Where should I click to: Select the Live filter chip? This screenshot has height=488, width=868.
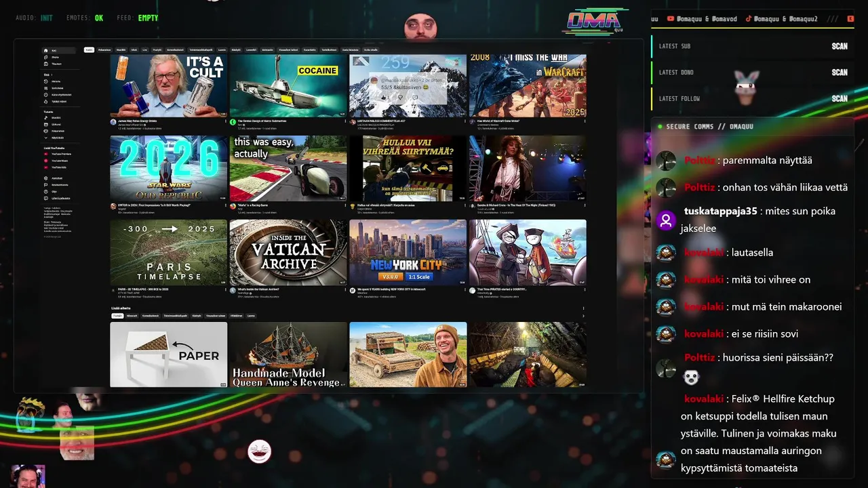(145, 50)
